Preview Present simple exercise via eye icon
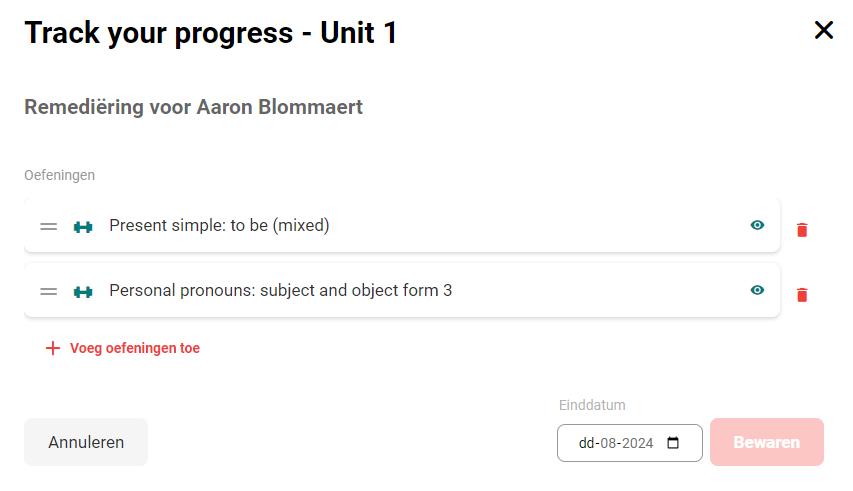 [x=757, y=225]
